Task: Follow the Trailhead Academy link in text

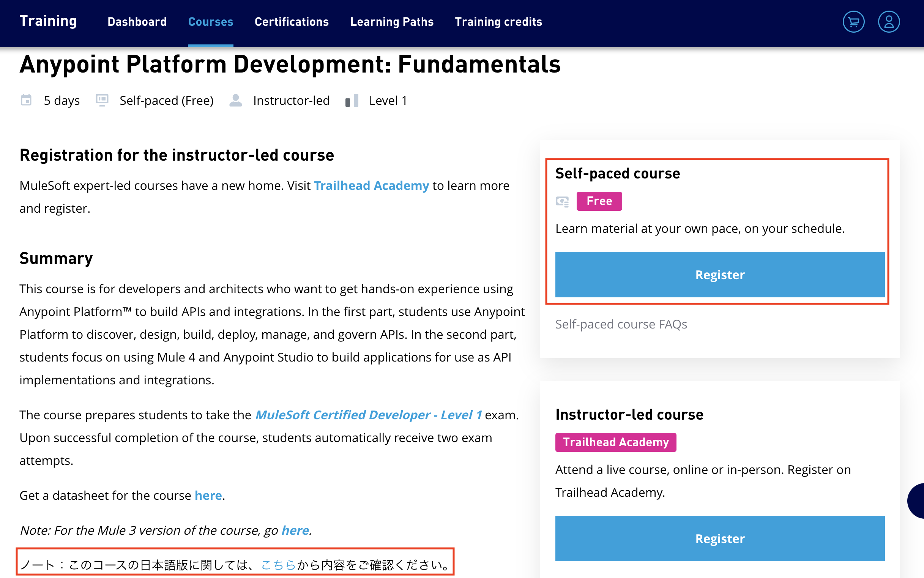Action: tap(371, 186)
